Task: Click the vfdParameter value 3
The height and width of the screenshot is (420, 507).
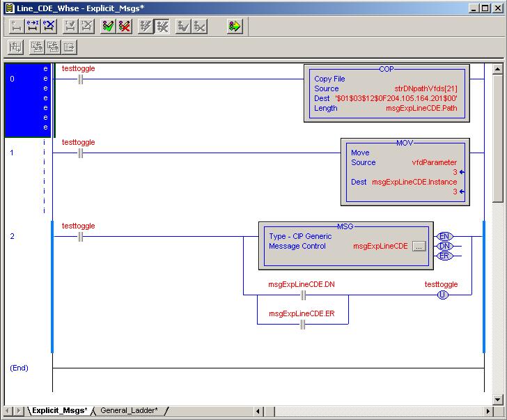Action: [455, 172]
